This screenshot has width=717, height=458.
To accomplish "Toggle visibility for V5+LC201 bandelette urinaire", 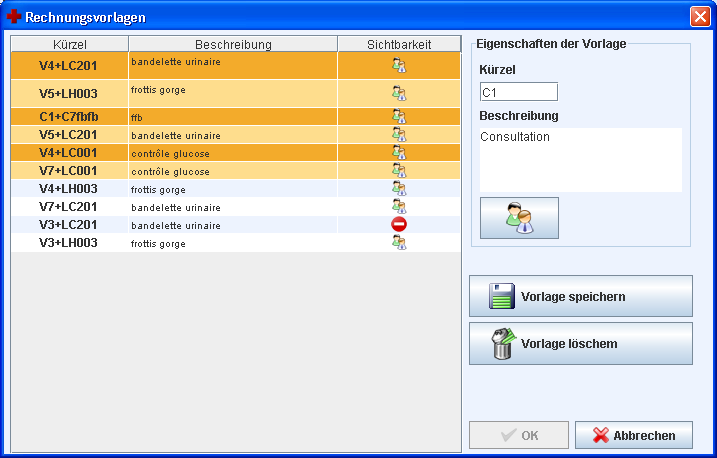I will coord(399,134).
